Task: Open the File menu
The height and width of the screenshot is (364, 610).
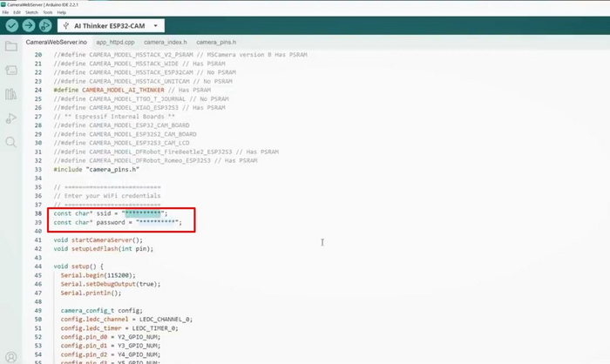Action: tap(5, 12)
